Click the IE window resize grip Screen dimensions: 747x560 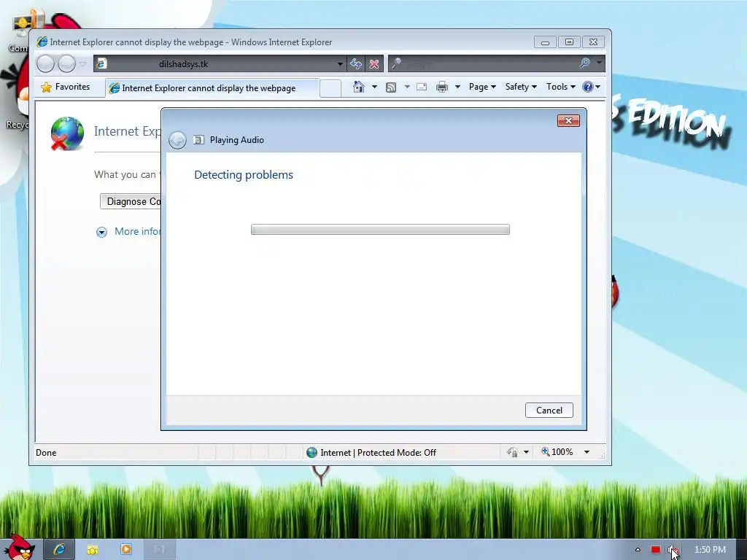[602, 456]
